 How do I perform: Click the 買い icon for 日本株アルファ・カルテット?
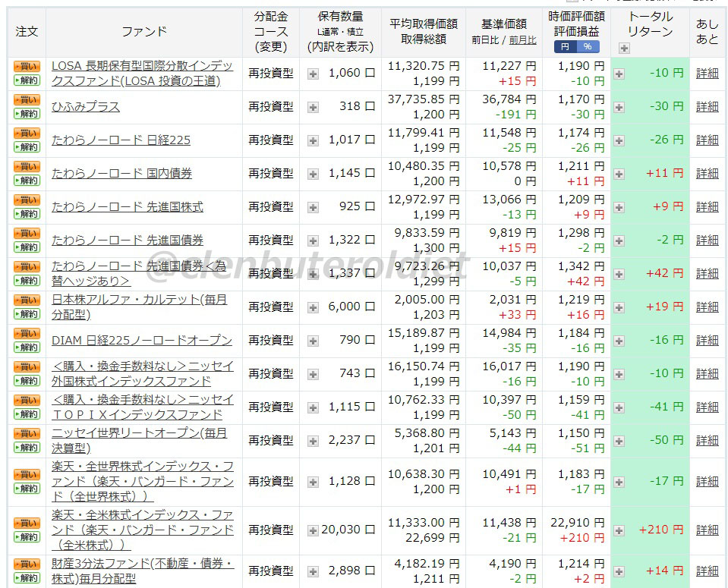click(25, 300)
